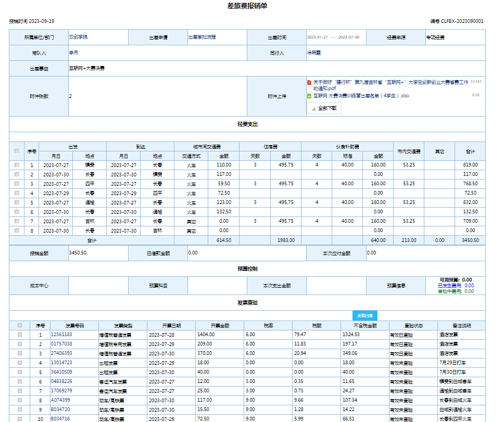Open invoice number 01757038
This screenshot has width=504, height=422.
point(61,344)
